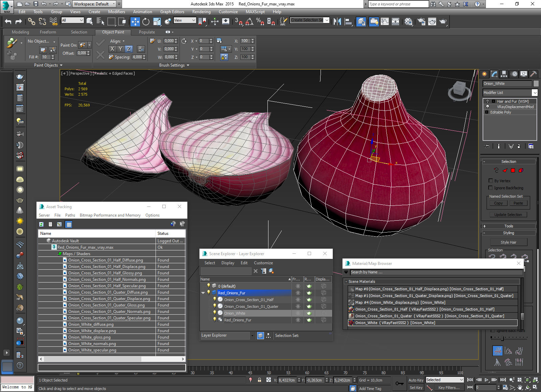Click the Redo arrow in main toolbar
Viewport: 541px width, 392px height.
(19, 22)
